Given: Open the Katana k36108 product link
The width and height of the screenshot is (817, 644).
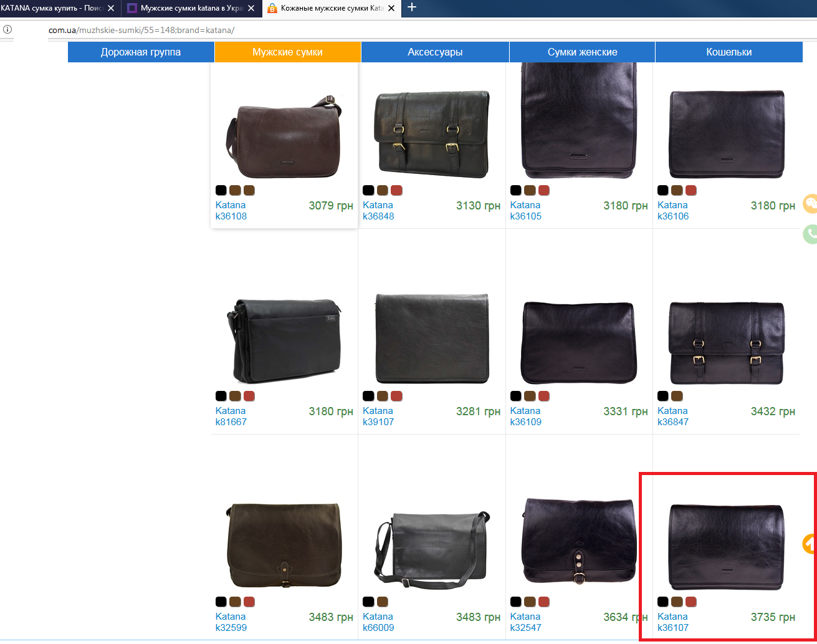Looking at the screenshot, I should tap(231, 211).
